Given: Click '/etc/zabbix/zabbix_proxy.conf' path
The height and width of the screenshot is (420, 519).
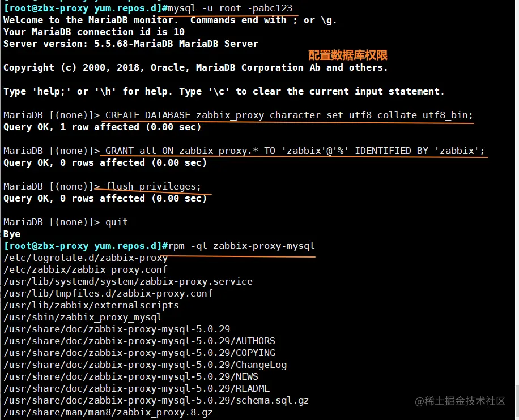Looking at the screenshot, I should point(86,270).
